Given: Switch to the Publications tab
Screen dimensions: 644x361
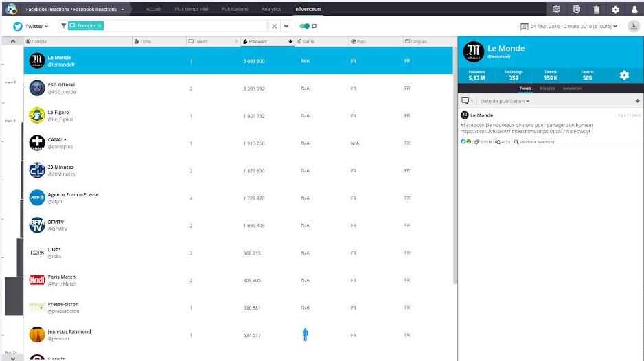Looking at the screenshot, I should pyautogui.click(x=235, y=10).
